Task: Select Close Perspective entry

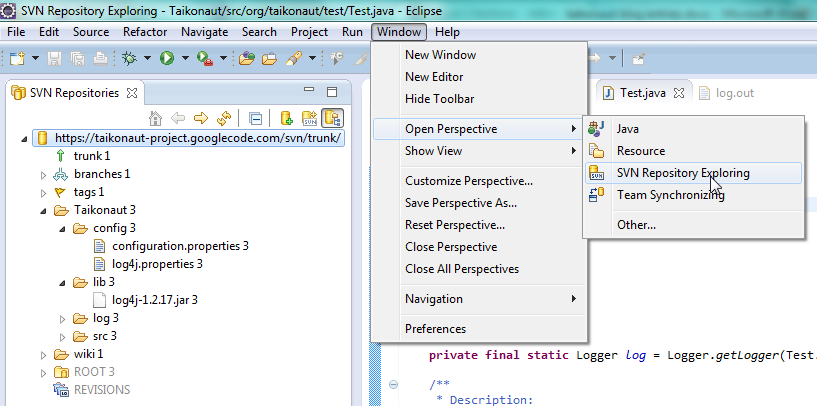Action: click(480, 247)
